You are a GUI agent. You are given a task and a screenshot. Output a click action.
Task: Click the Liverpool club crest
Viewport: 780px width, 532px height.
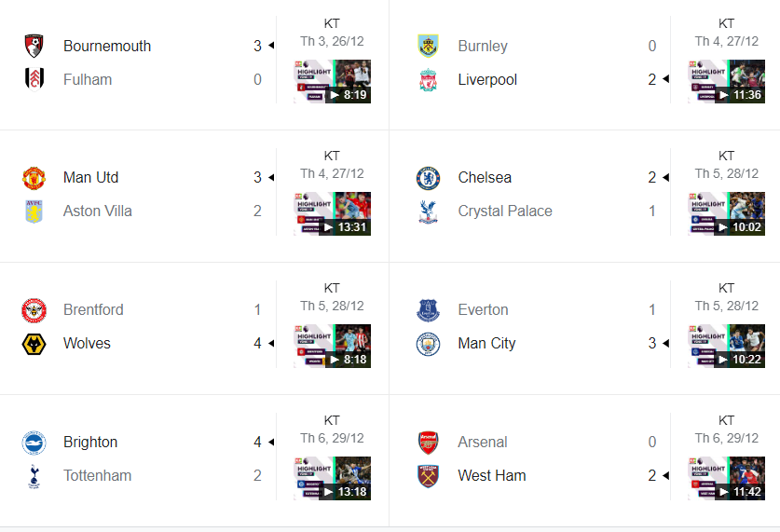click(x=429, y=79)
